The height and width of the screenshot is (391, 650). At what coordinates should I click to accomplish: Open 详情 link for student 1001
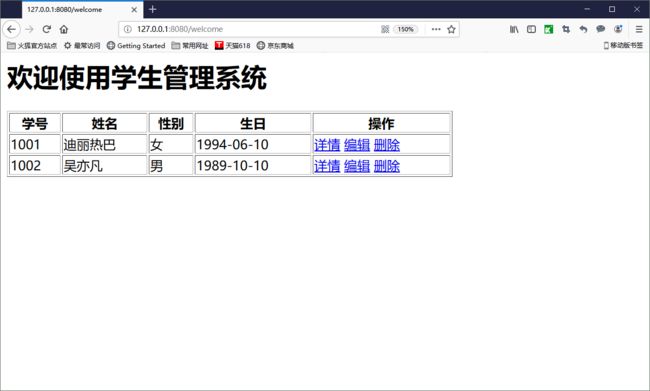[x=327, y=145]
